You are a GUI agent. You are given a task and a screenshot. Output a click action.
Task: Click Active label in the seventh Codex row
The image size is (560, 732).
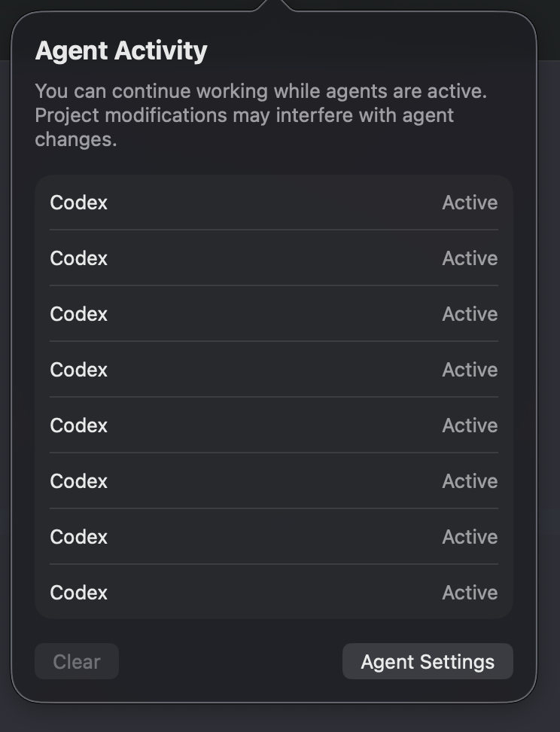(470, 537)
